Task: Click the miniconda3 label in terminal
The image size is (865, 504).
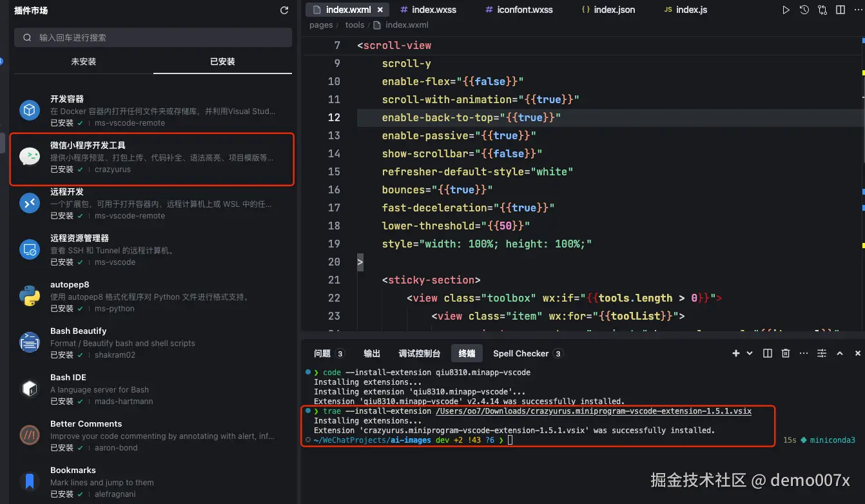Action: [832, 440]
